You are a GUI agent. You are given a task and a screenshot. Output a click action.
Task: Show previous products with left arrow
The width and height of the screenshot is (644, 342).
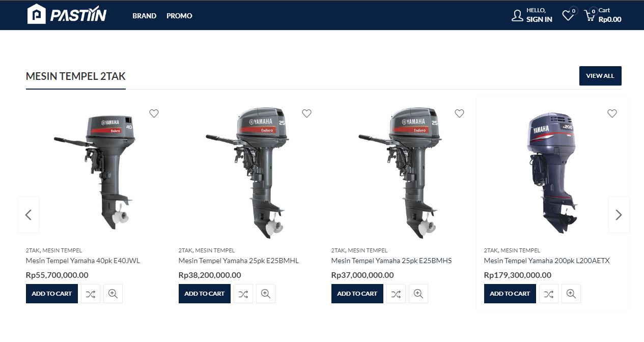[x=29, y=215]
